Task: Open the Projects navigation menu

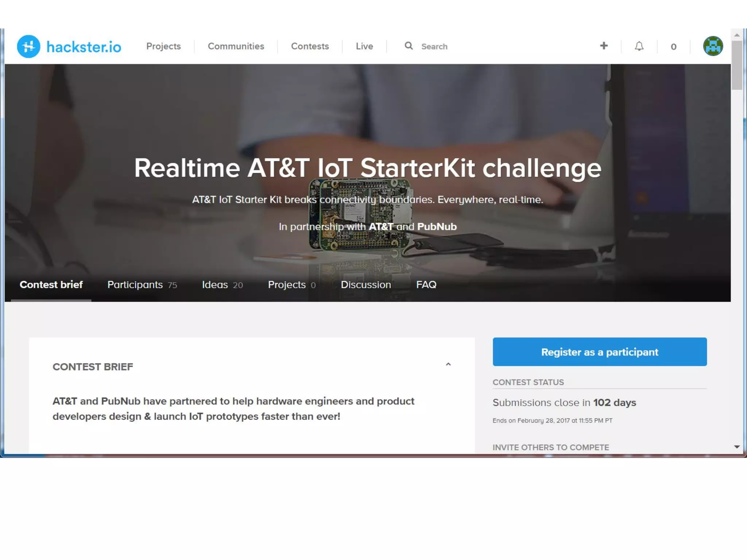Action: (x=163, y=46)
